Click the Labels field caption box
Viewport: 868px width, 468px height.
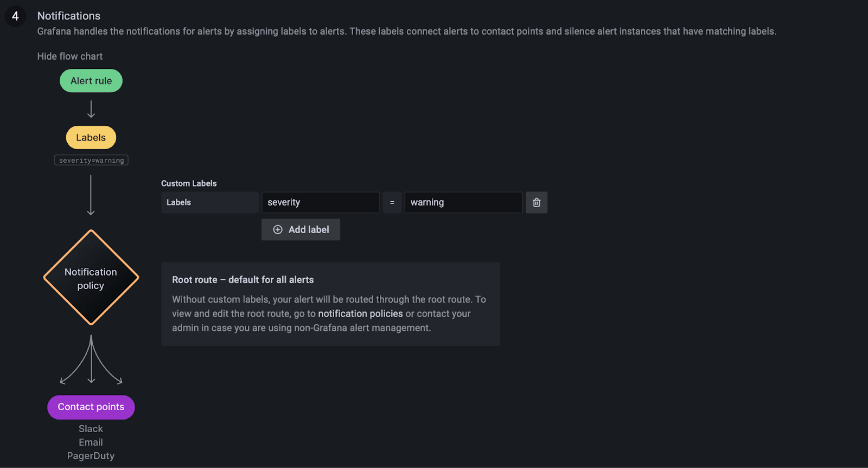(x=209, y=202)
